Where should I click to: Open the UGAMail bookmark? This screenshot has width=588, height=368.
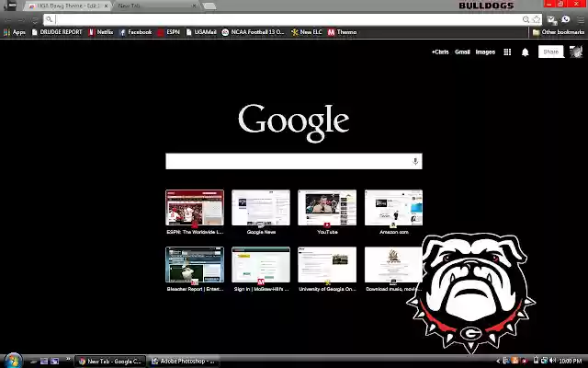pos(201,32)
